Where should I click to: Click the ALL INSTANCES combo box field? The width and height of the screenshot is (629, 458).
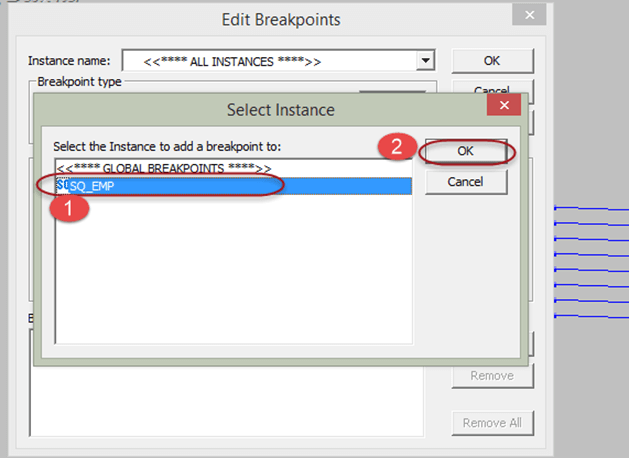(270, 61)
